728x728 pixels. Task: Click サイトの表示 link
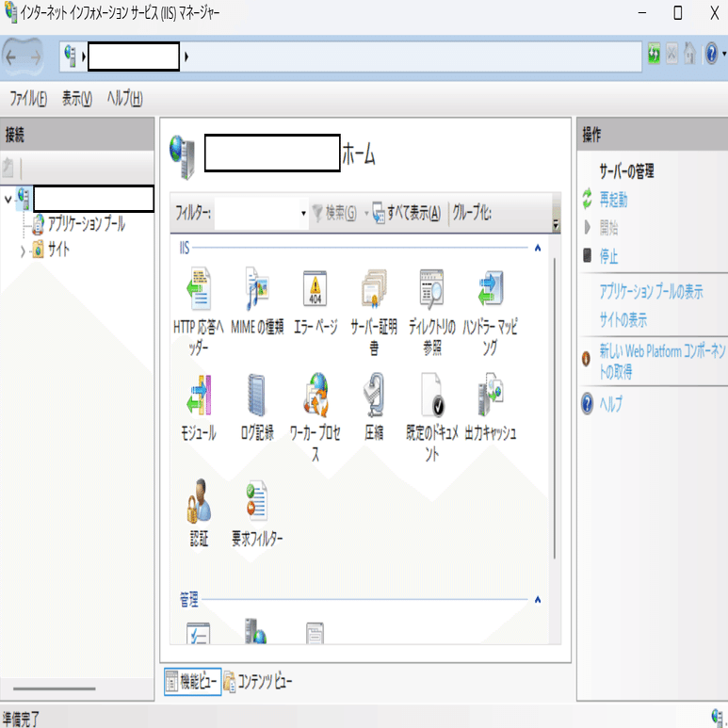[623, 319]
